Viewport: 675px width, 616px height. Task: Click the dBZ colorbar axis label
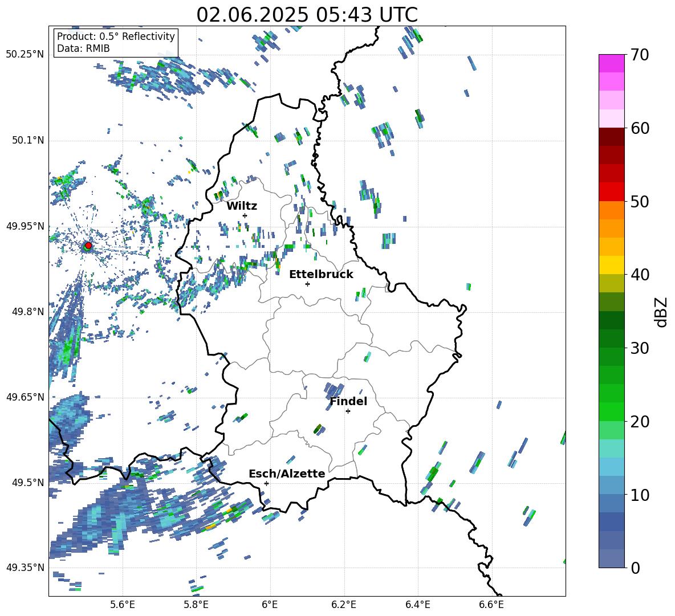click(662, 312)
